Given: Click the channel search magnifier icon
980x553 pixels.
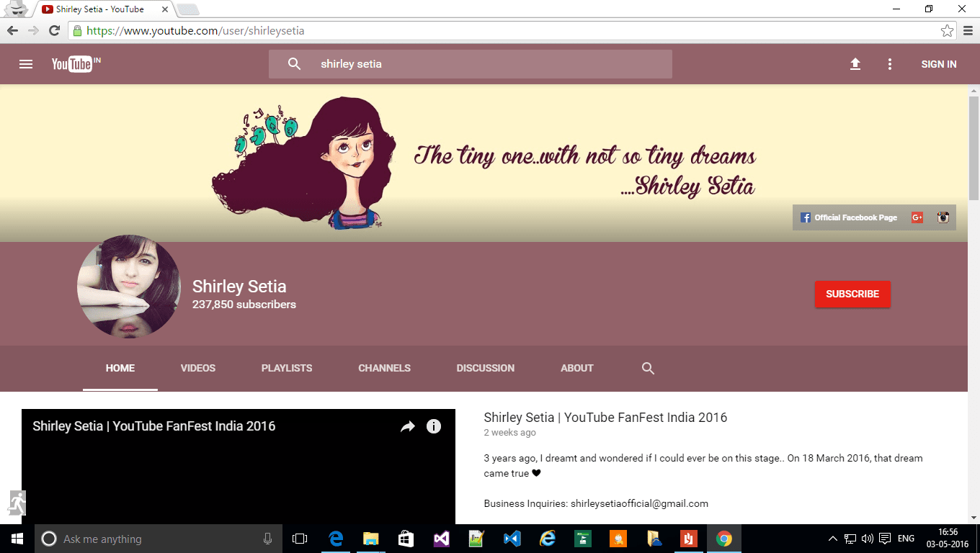Looking at the screenshot, I should [648, 368].
